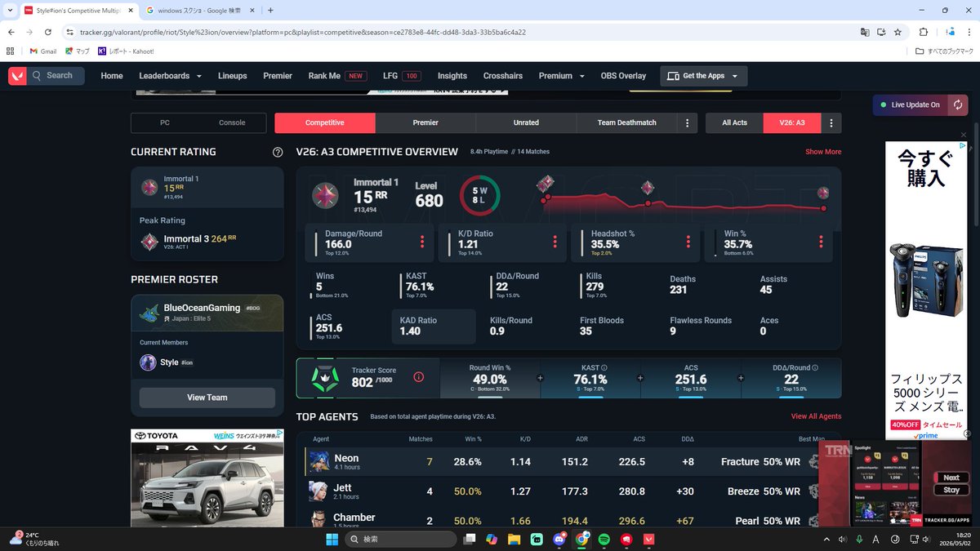
Task: Select the Neon agent row
Action: click(568, 462)
